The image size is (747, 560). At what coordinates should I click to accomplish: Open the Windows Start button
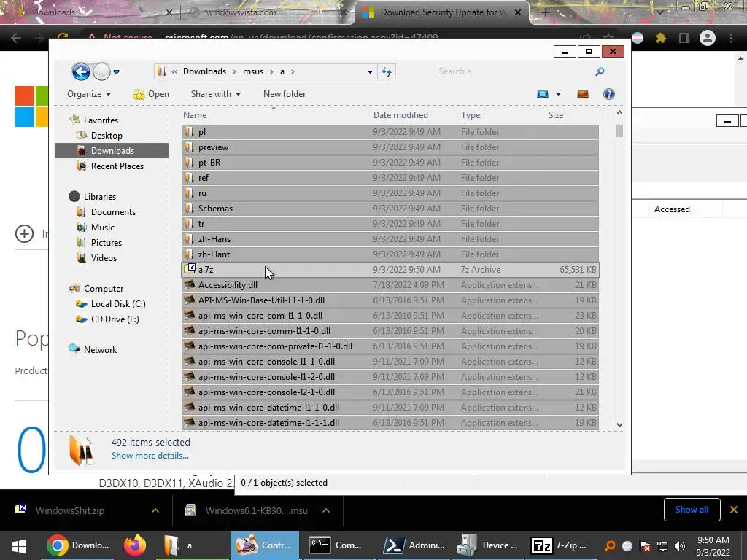pyautogui.click(x=19, y=545)
